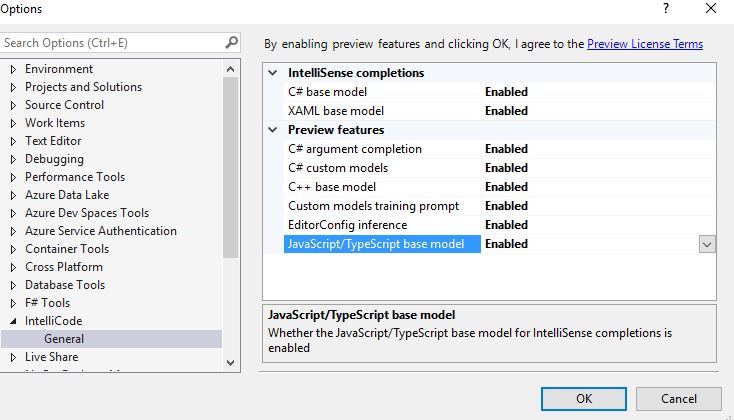The image size is (734, 420).
Task: Expand the Text Editor node arrow
Action: coord(13,141)
